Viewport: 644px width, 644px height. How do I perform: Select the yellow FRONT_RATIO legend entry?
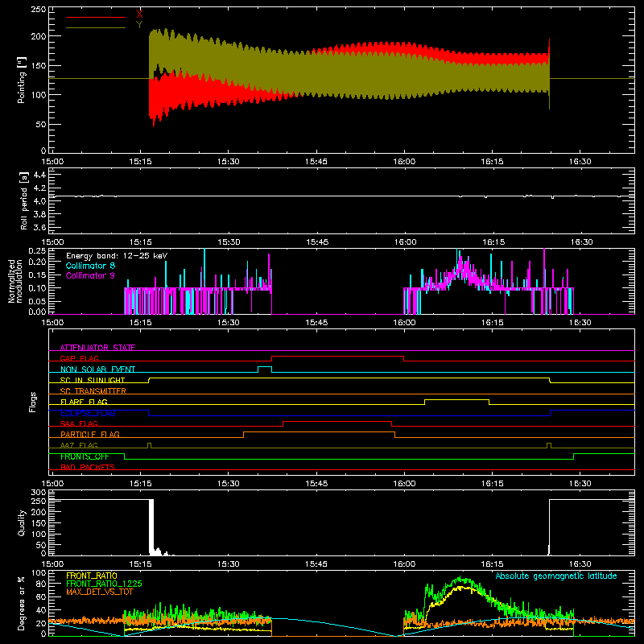(x=92, y=576)
